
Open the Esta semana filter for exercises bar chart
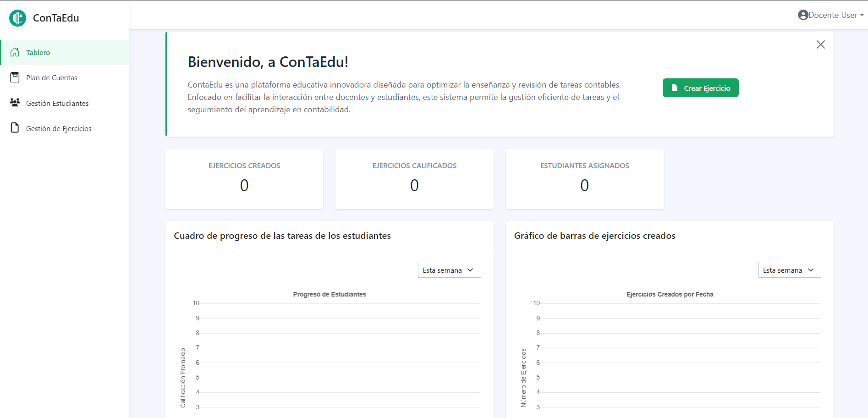click(789, 269)
